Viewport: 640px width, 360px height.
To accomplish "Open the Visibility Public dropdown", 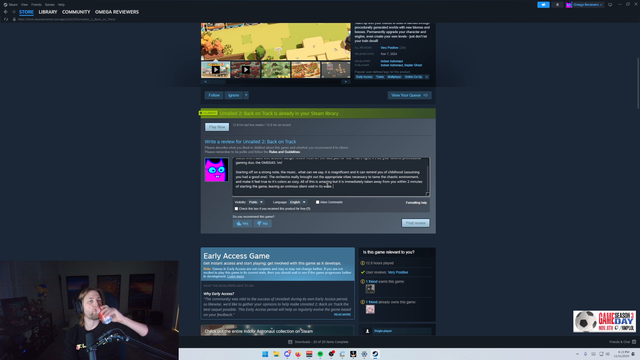I will [x=256, y=202].
